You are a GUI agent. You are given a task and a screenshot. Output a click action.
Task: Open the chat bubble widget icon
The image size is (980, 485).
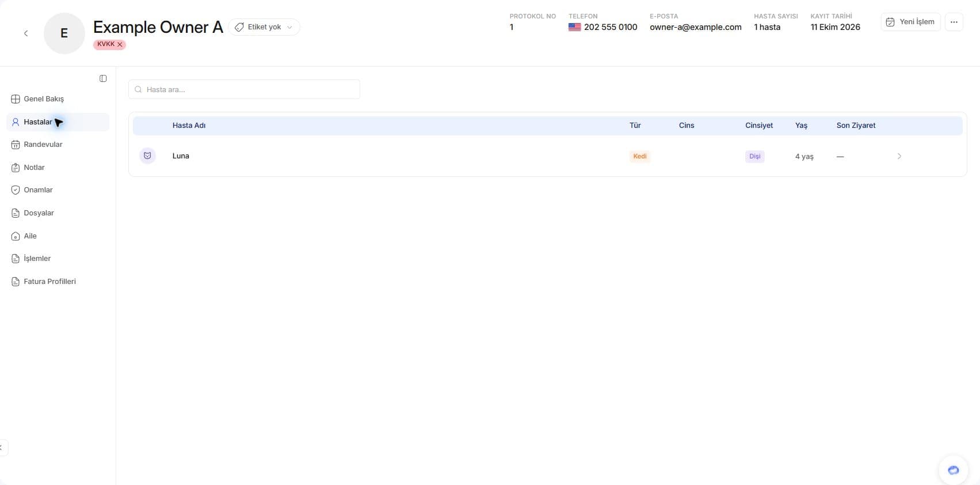[x=953, y=470]
